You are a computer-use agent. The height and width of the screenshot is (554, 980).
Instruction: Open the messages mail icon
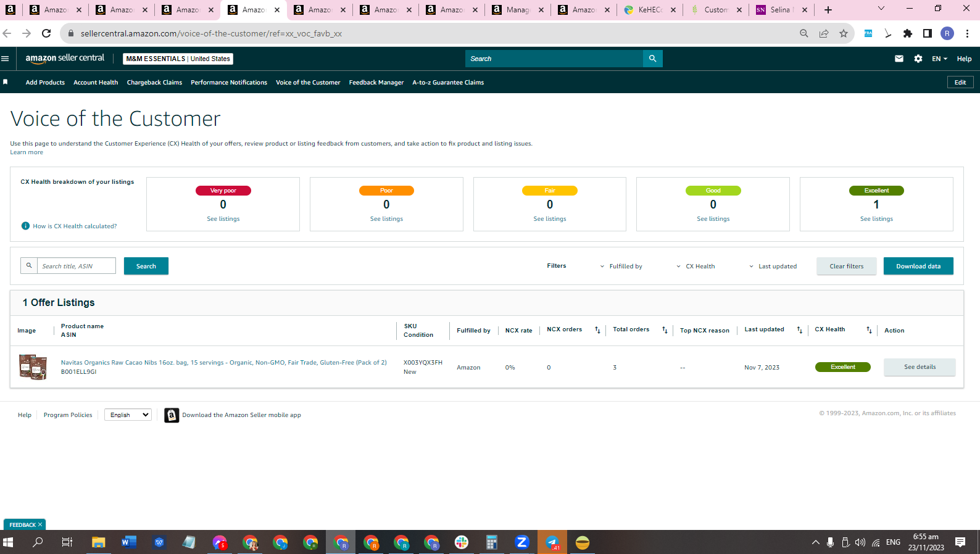coord(899,59)
